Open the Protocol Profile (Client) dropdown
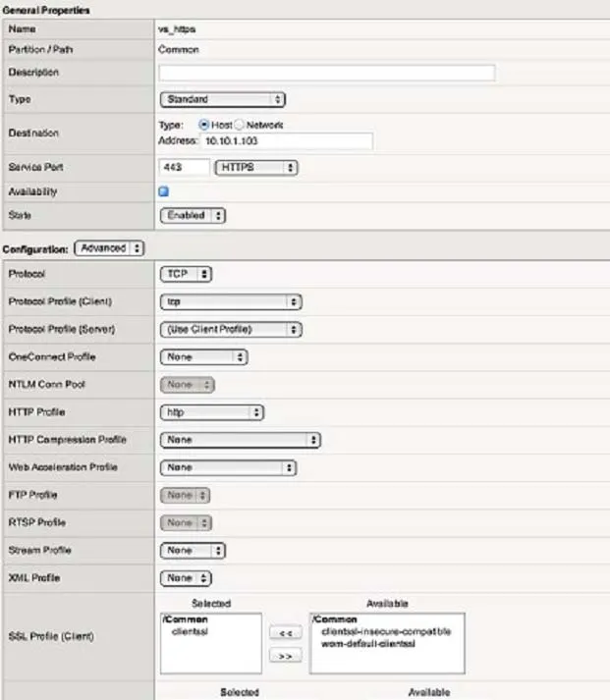610x700 pixels. pos(231,301)
